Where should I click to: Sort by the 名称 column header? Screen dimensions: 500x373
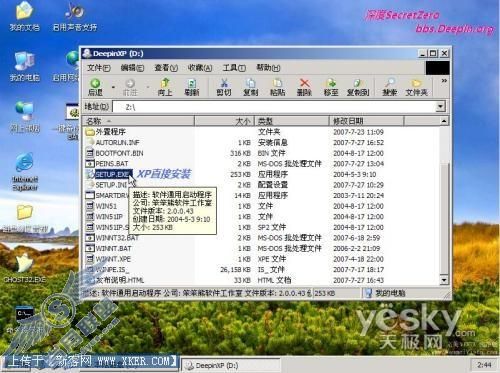coord(138,121)
